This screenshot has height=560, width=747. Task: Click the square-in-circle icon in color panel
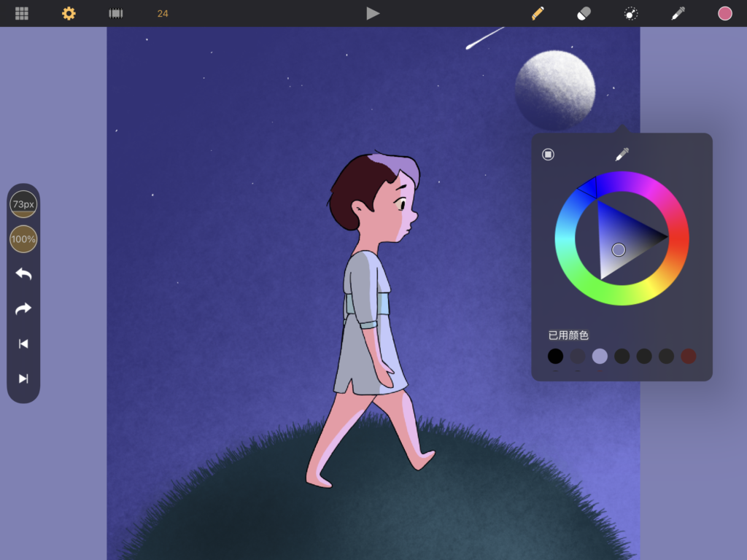click(548, 155)
